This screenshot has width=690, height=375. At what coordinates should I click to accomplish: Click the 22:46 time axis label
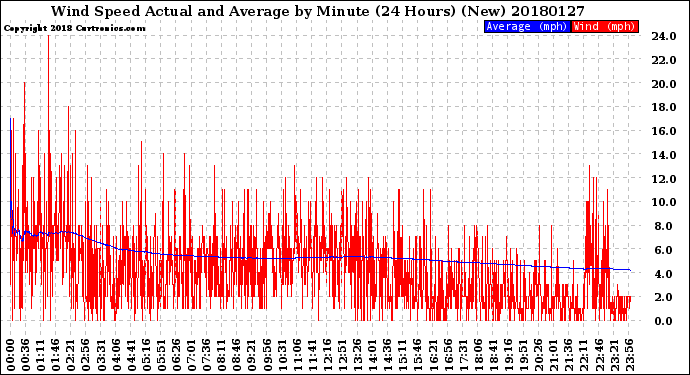[x=599, y=355]
